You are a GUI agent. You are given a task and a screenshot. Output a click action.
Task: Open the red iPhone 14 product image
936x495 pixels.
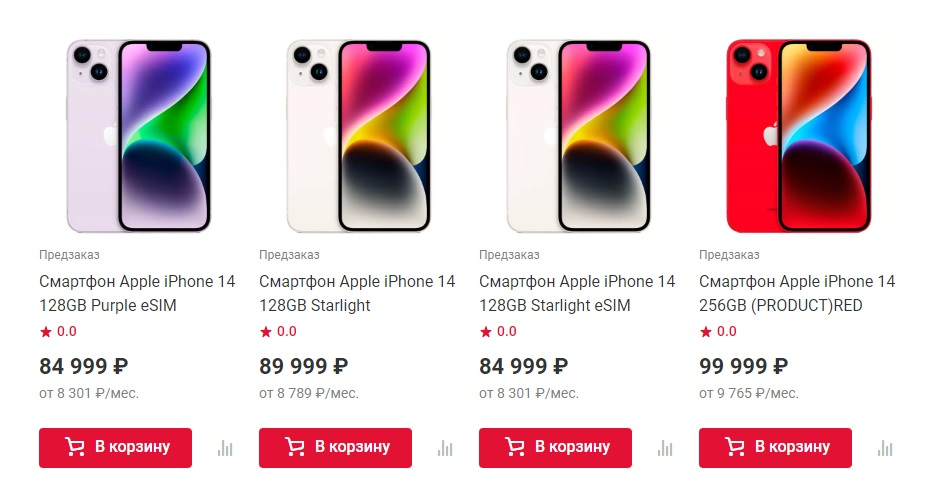[799, 136]
